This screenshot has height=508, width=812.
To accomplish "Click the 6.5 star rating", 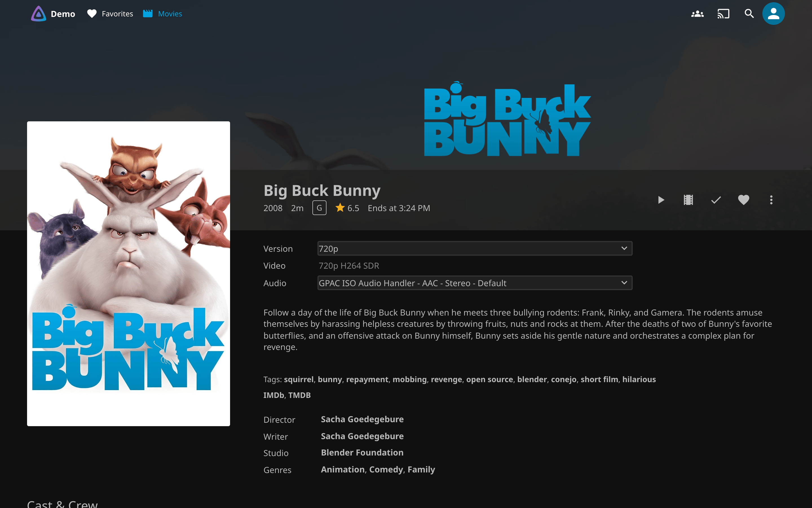I will (347, 208).
